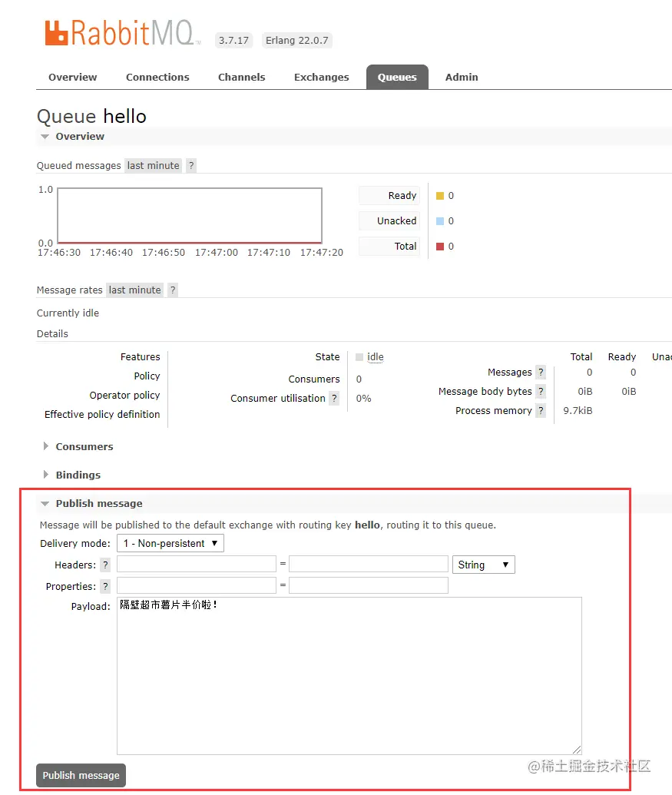Open help for Consumer utilisation

(x=334, y=399)
